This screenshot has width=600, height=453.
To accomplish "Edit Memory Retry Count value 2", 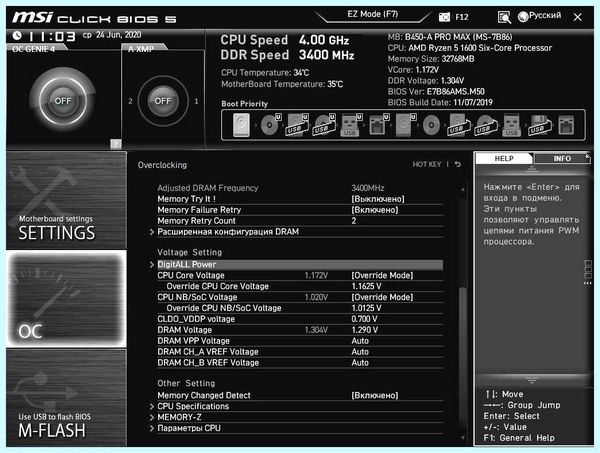I will (354, 221).
